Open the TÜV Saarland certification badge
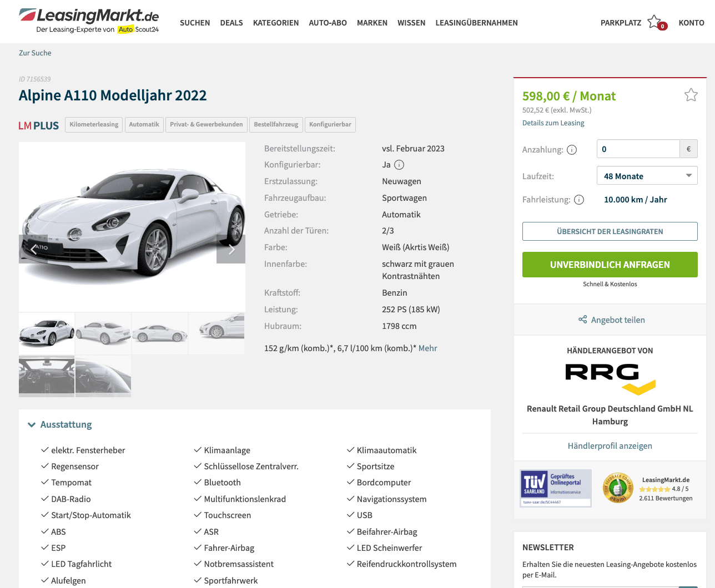715x588 pixels. point(556,488)
